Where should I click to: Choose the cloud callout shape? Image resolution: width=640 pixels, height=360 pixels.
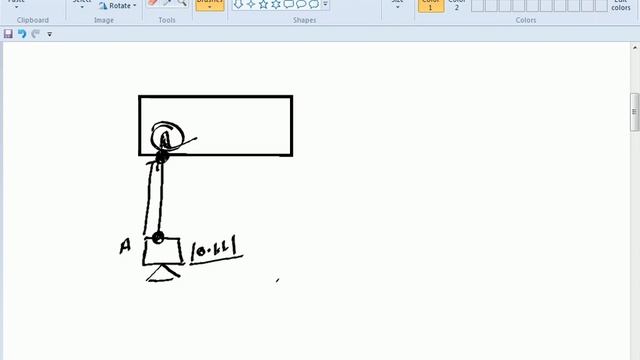(313, 4)
